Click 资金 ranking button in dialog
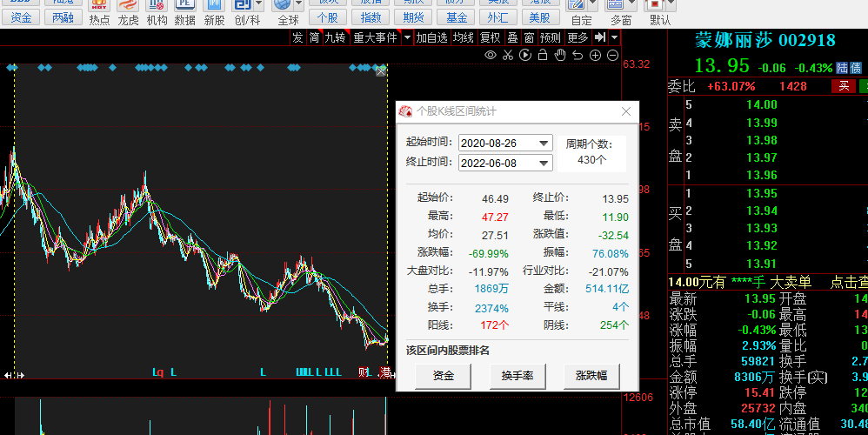This screenshot has width=868, height=435. [x=444, y=376]
